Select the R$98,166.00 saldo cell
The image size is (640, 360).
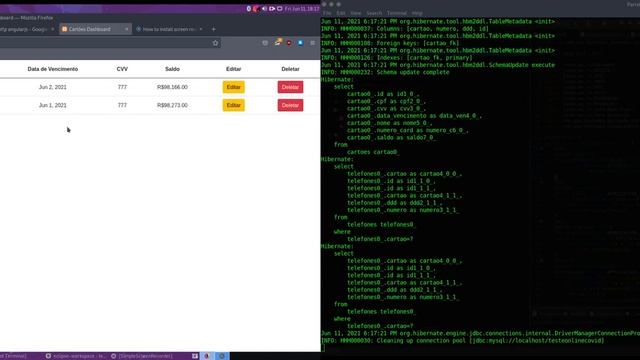[172, 87]
